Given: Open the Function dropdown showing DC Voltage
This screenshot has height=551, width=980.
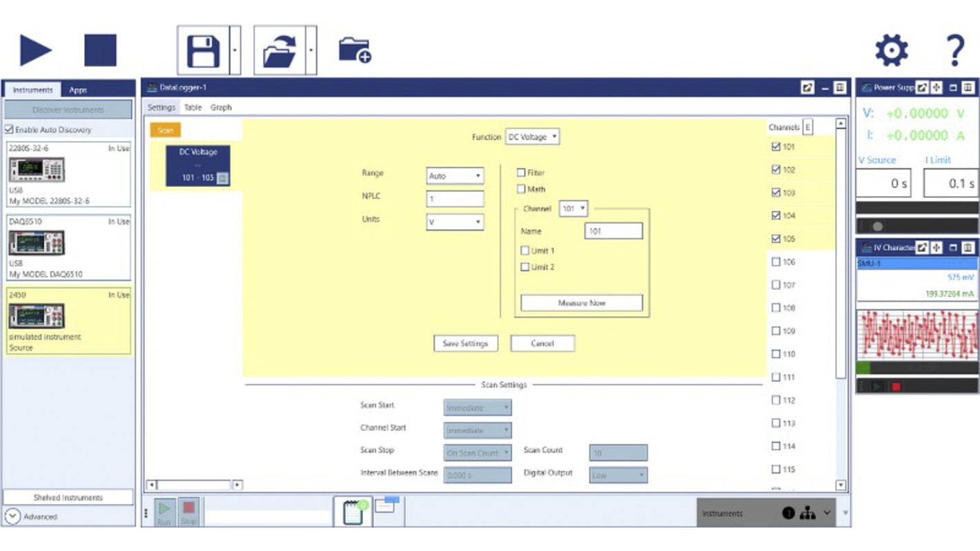Looking at the screenshot, I should tap(532, 137).
